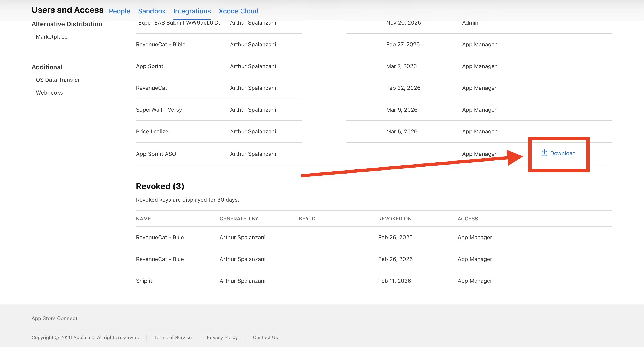Click the RevenueCat key row dated Feb 22, 2026
This screenshot has height=347, width=644.
pyautogui.click(x=374, y=88)
